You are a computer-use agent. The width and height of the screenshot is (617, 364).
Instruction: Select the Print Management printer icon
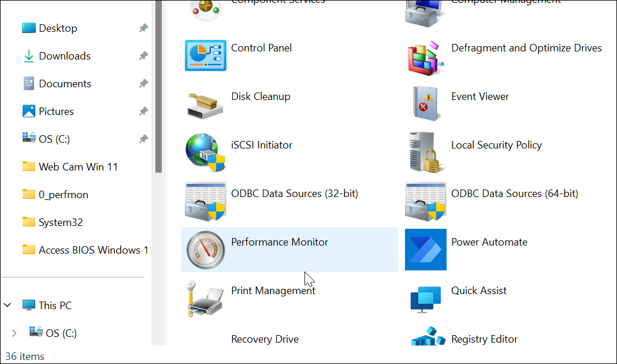(x=205, y=298)
